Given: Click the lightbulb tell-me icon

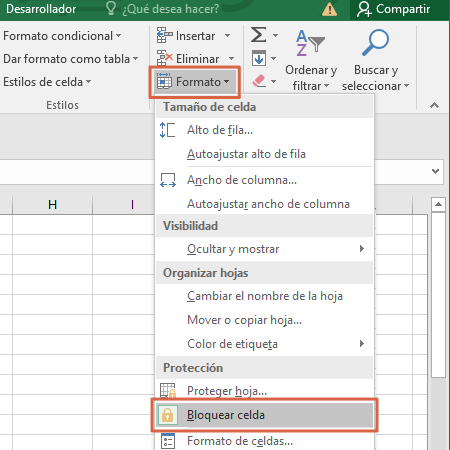Looking at the screenshot, I should tap(111, 8).
